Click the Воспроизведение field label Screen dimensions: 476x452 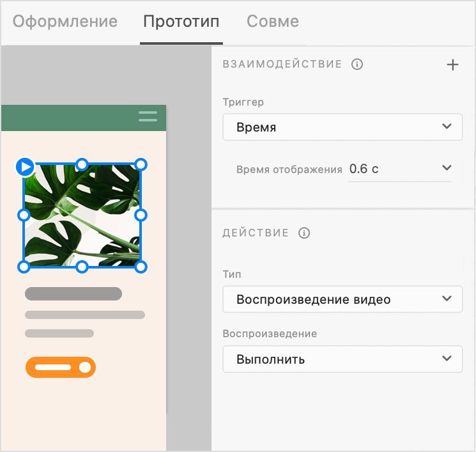coord(270,334)
